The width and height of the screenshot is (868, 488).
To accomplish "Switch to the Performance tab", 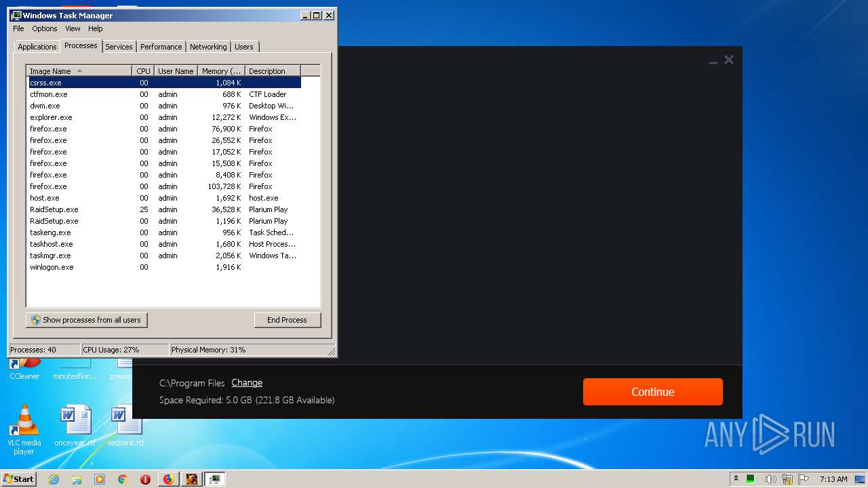I will pyautogui.click(x=161, y=47).
